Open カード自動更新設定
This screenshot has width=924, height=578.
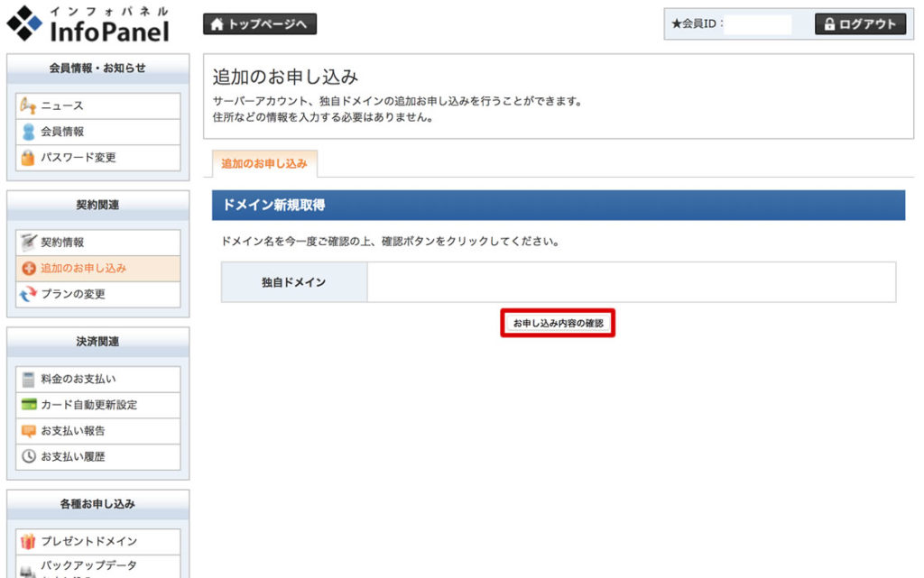tap(97, 405)
